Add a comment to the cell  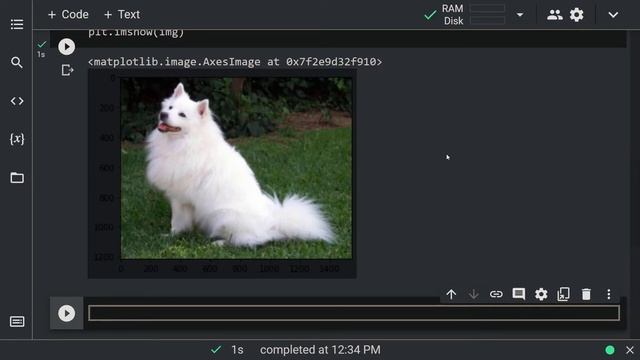(518, 294)
